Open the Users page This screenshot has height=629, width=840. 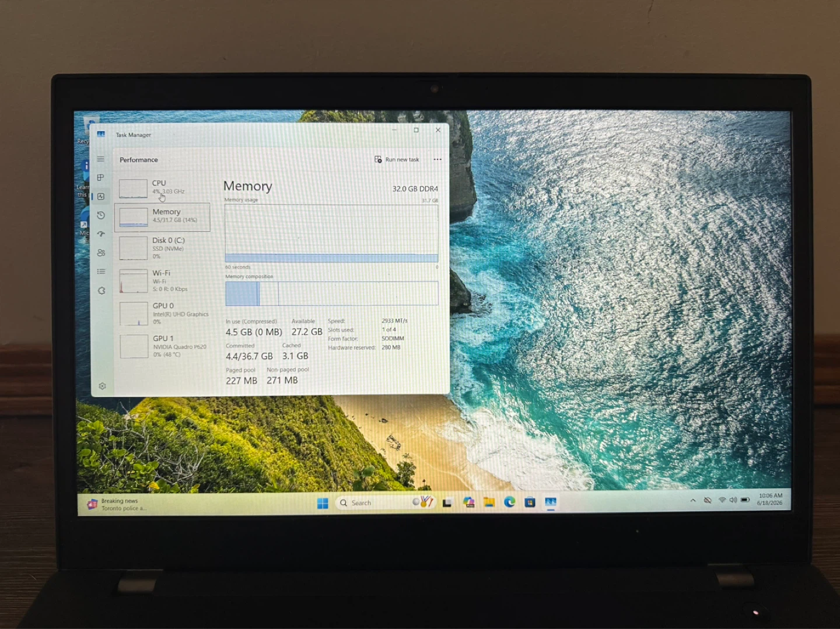pyautogui.click(x=101, y=252)
